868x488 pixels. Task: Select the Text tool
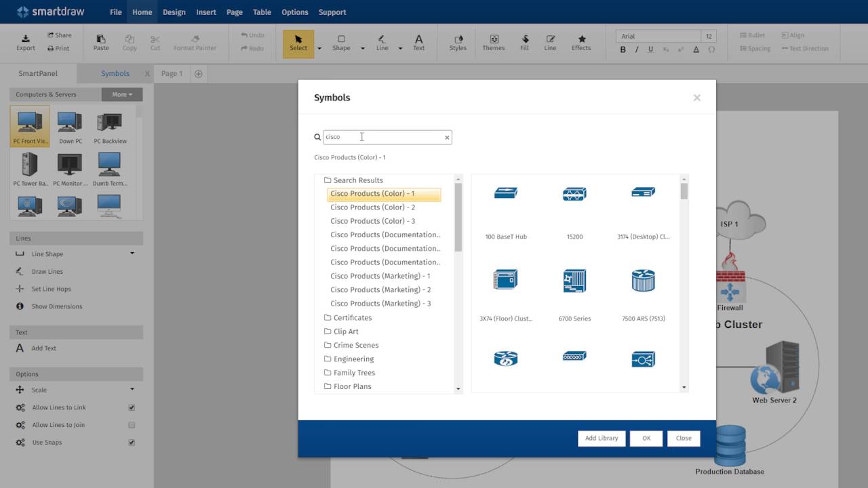coord(418,42)
